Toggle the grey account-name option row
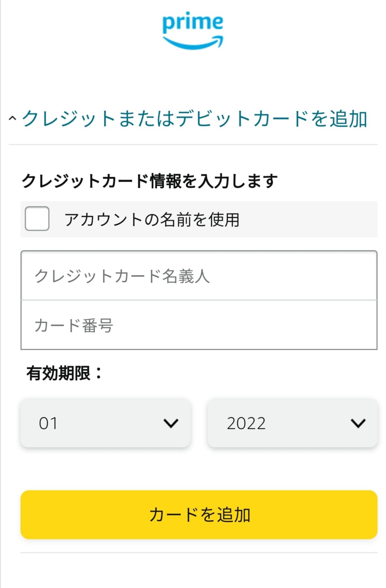 (199, 219)
